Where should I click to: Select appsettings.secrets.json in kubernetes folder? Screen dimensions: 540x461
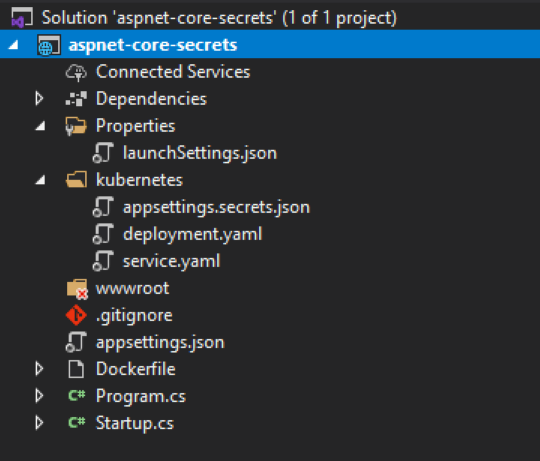(217, 207)
